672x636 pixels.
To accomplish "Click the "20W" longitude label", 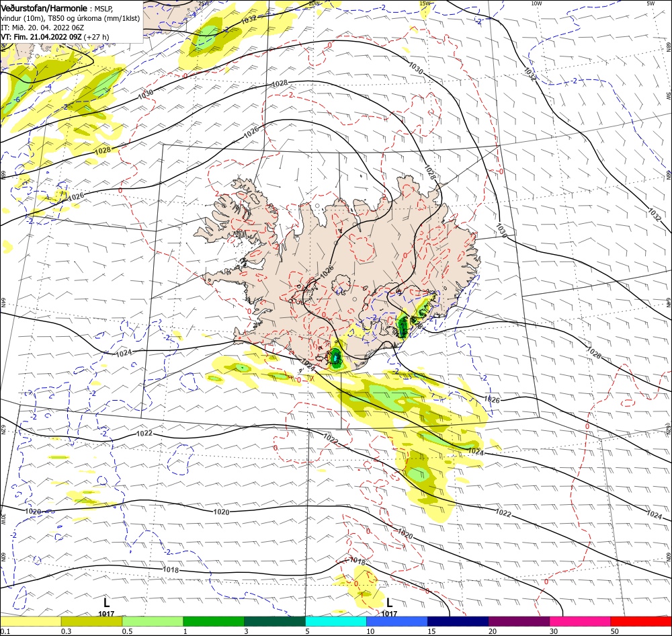I will [314, 3].
